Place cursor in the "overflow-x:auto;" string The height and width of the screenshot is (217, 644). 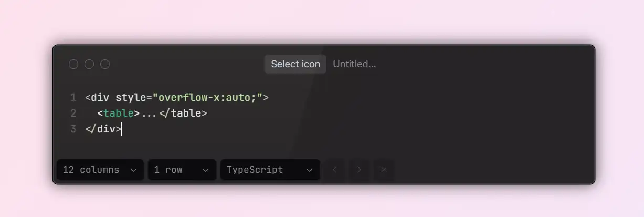(207, 97)
